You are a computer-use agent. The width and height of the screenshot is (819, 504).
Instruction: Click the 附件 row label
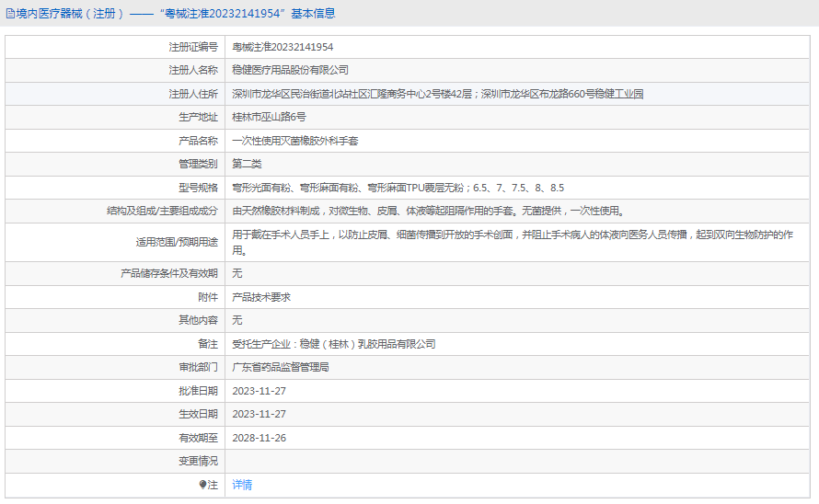pyautogui.click(x=208, y=297)
